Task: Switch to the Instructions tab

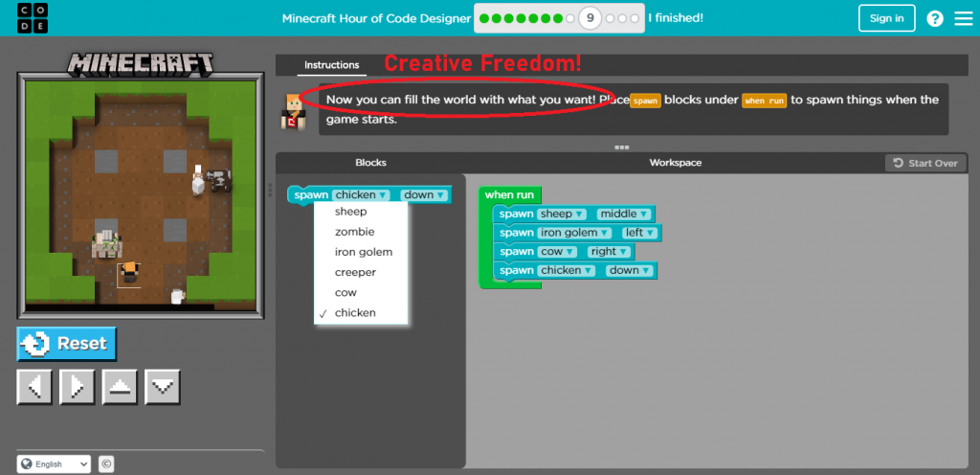Action: (331, 65)
